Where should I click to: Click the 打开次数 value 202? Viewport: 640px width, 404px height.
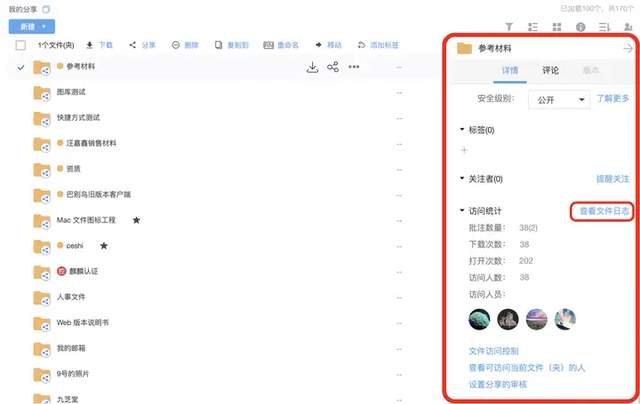pyautogui.click(x=526, y=261)
